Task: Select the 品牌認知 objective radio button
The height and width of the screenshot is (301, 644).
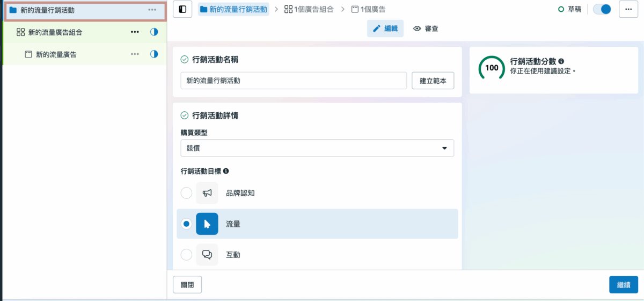Action: [x=186, y=193]
